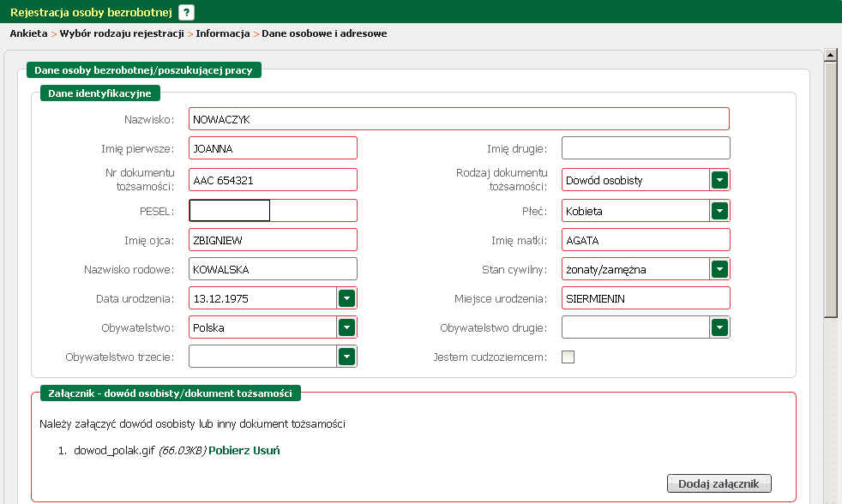
Task: Click the Dane identyfikacyjne section header
Action: 99,93
